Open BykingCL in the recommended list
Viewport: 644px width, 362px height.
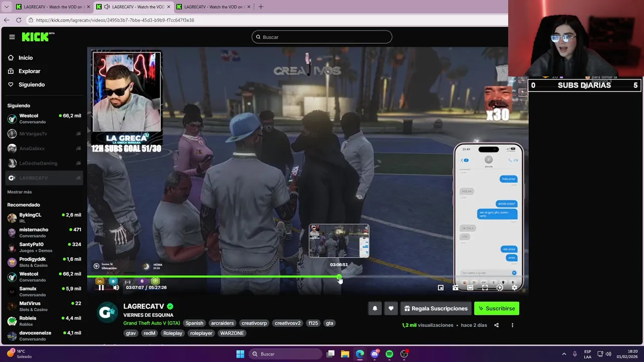[x=44, y=218]
